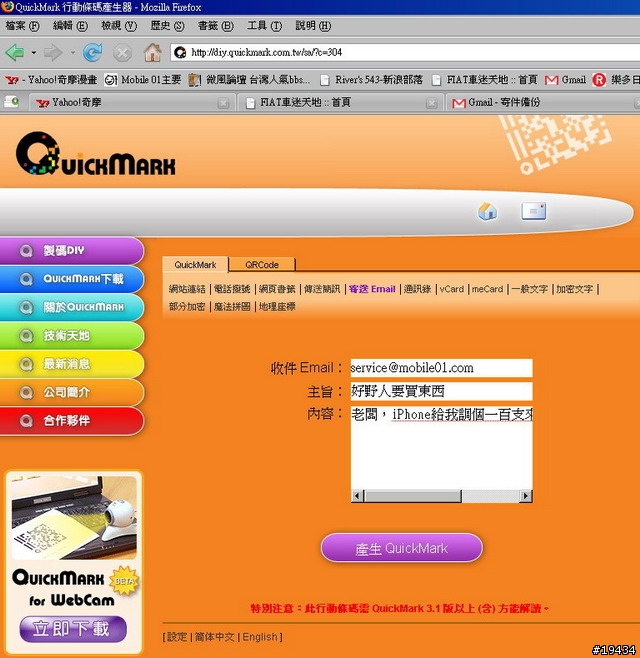Click the red R 樂多 bookmark icon
Image resolution: width=640 pixels, height=658 pixels.
click(x=599, y=80)
